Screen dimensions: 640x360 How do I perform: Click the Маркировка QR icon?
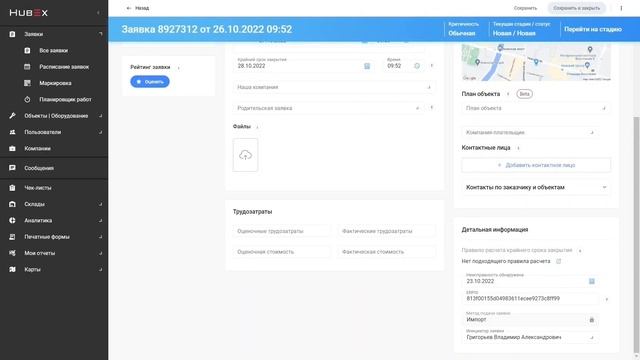pyautogui.click(x=27, y=83)
